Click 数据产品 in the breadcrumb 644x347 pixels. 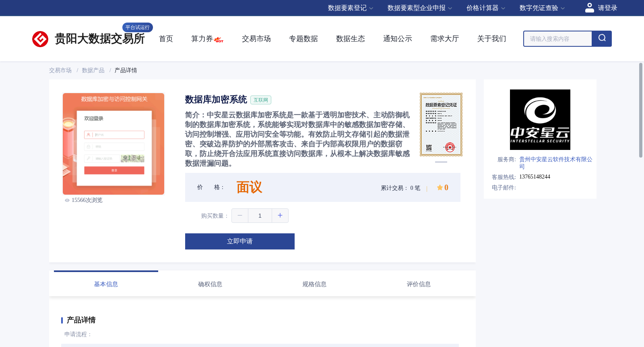point(93,70)
